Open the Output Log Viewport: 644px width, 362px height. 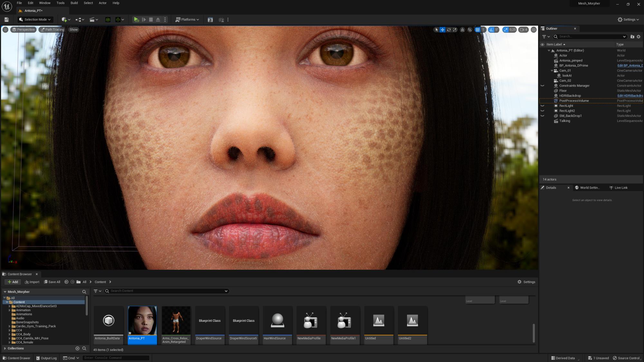coord(46,358)
